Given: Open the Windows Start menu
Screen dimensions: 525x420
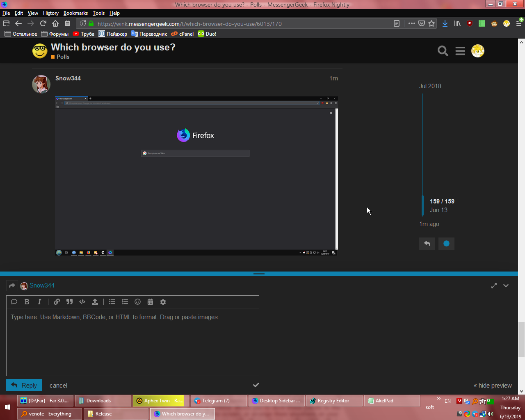Looking at the screenshot, I should (x=7, y=407).
